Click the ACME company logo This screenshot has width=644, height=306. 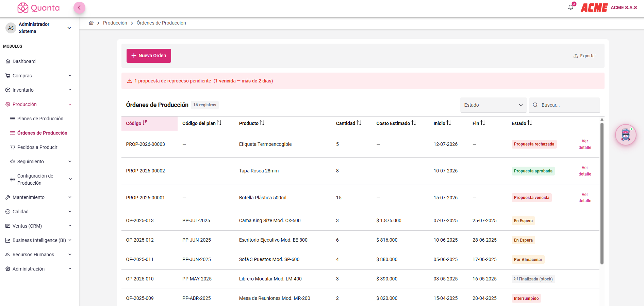tap(594, 7)
